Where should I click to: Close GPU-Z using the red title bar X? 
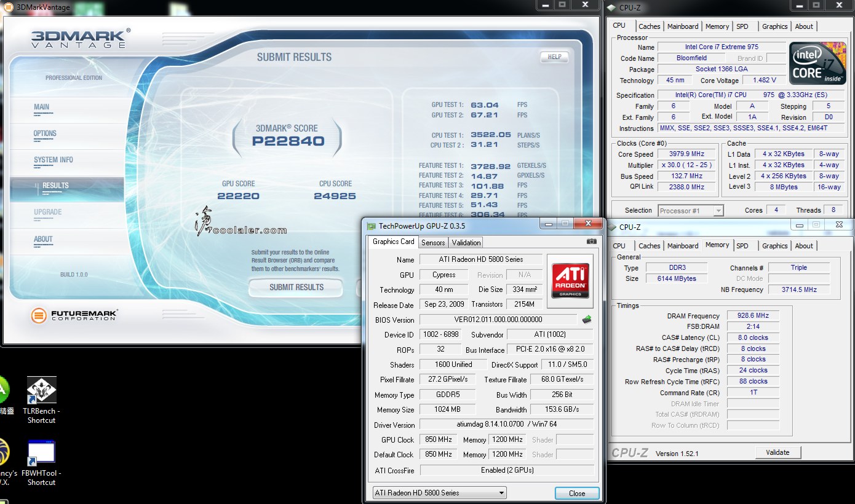587,224
